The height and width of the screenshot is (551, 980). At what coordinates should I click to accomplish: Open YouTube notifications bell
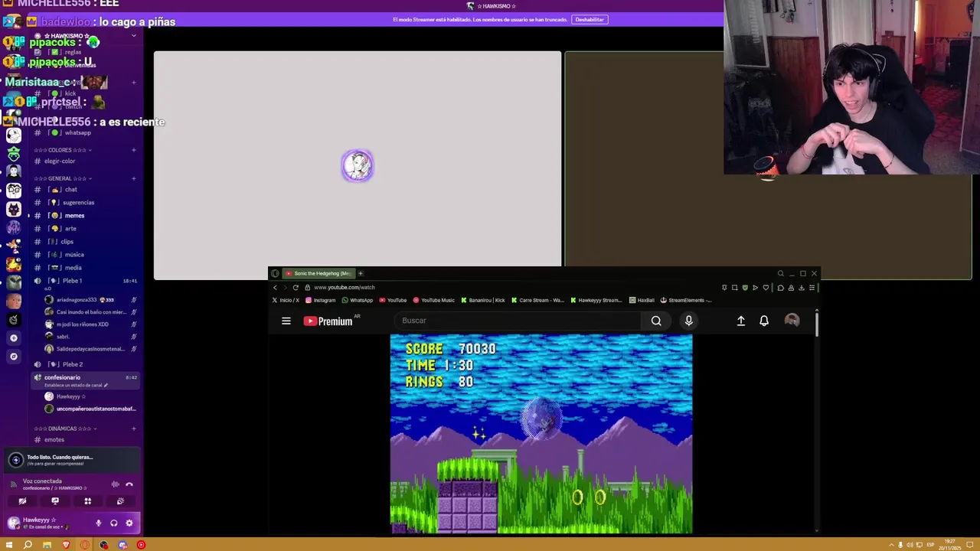[764, 321]
